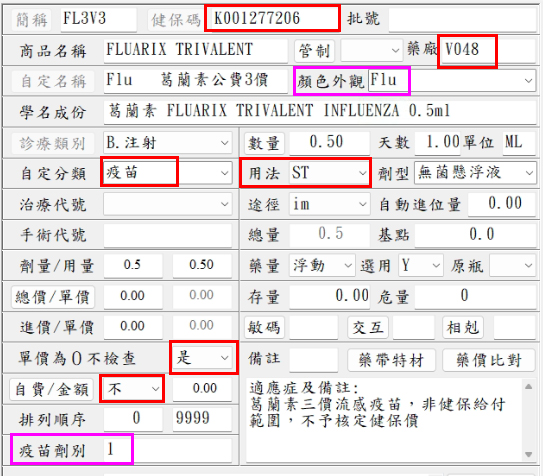Click the 手術代號 input field
543x476 pixels.
(x=168, y=235)
